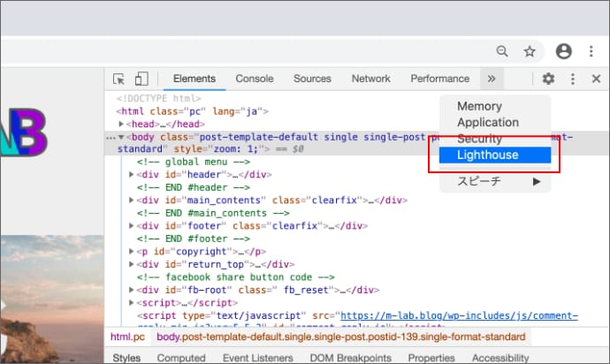The height and width of the screenshot is (364, 610).
Task: Select html.pc in the breadcrumb bar
Action: [128, 337]
